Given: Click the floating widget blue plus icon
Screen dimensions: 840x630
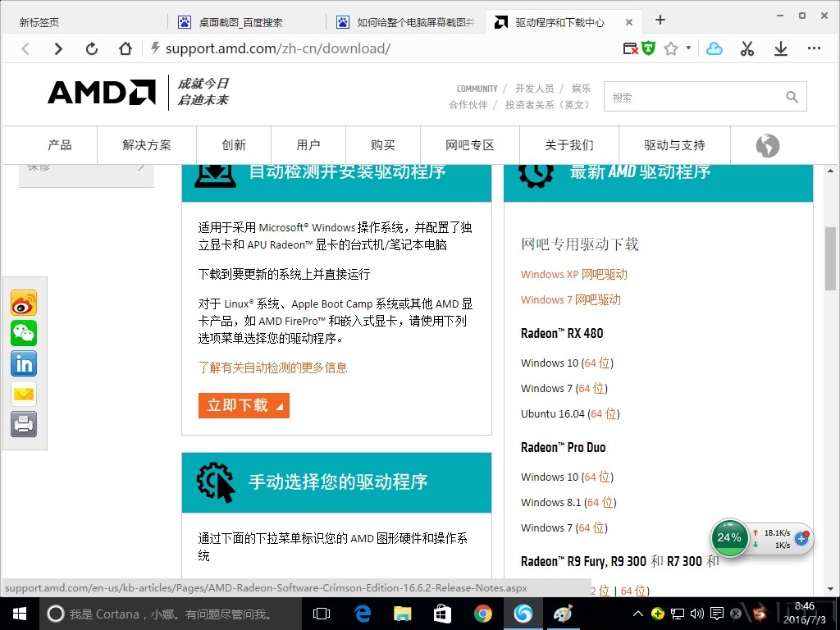Looking at the screenshot, I should [801, 538].
